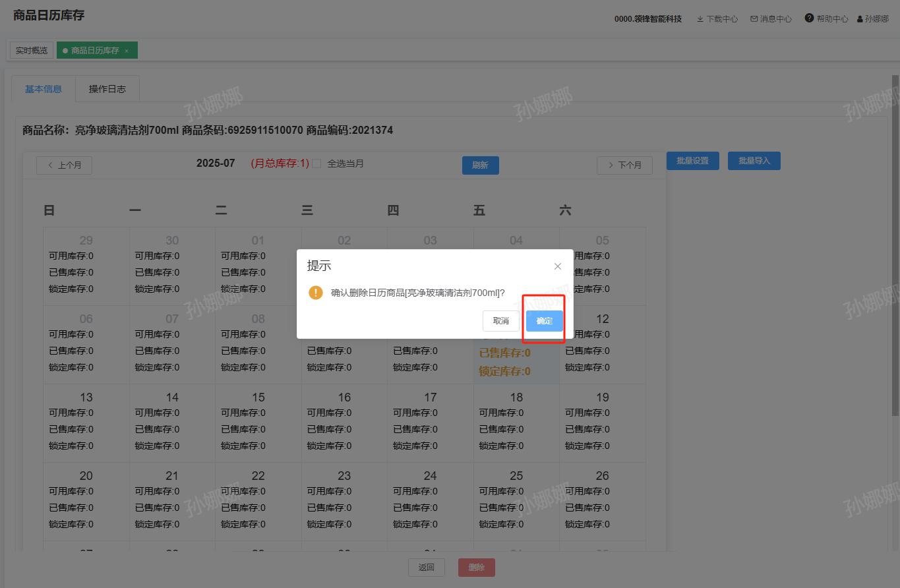Open the 基本信息 tab
This screenshot has width=900, height=588.
point(44,89)
